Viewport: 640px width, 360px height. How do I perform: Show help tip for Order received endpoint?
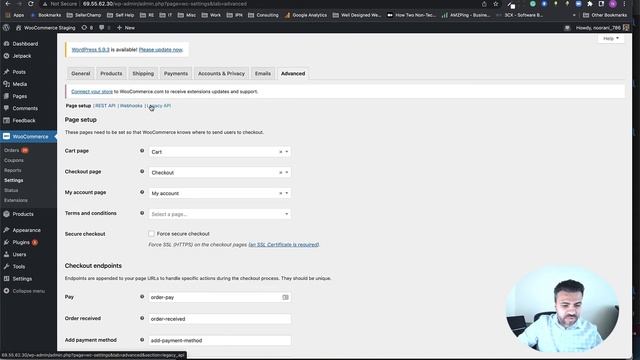(x=142, y=318)
